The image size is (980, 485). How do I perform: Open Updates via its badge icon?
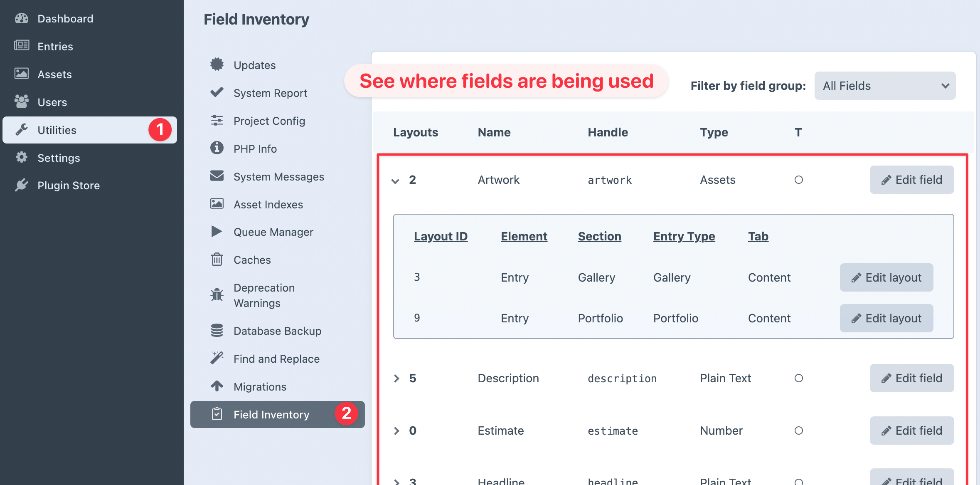(x=217, y=64)
